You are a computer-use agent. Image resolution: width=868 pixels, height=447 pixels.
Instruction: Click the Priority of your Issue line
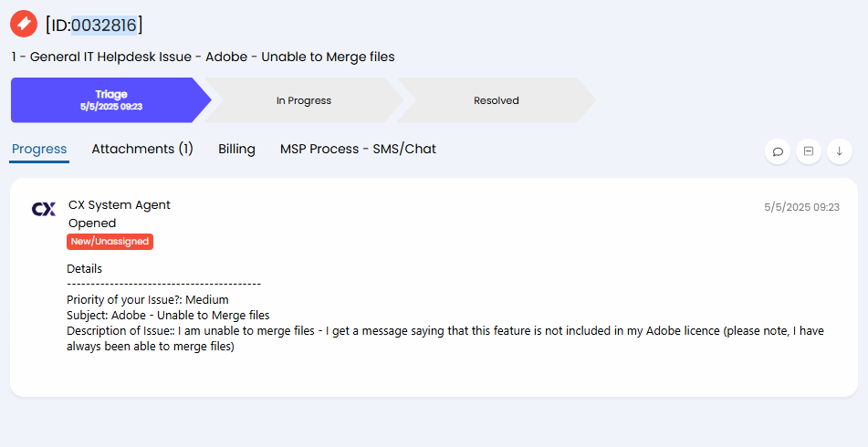coord(148,300)
